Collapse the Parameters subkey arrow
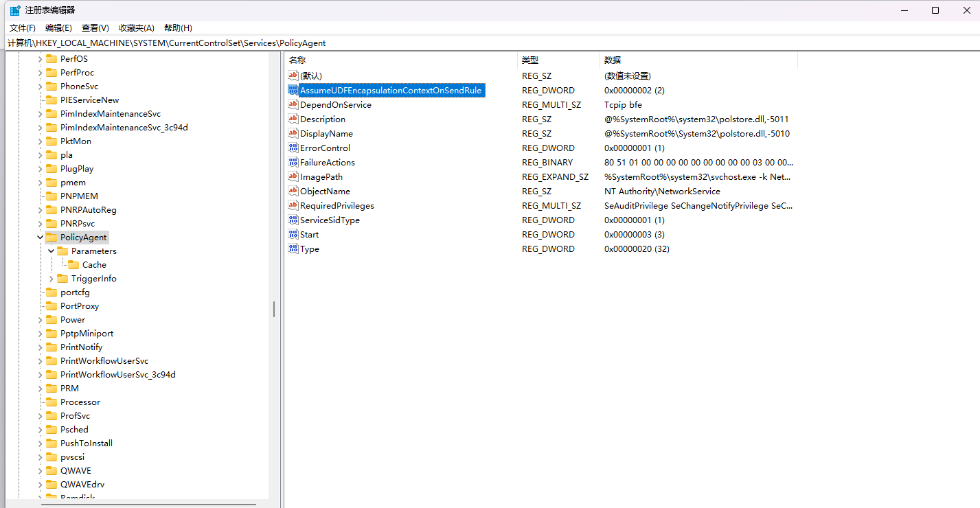980x508 pixels. [x=51, y=251]
